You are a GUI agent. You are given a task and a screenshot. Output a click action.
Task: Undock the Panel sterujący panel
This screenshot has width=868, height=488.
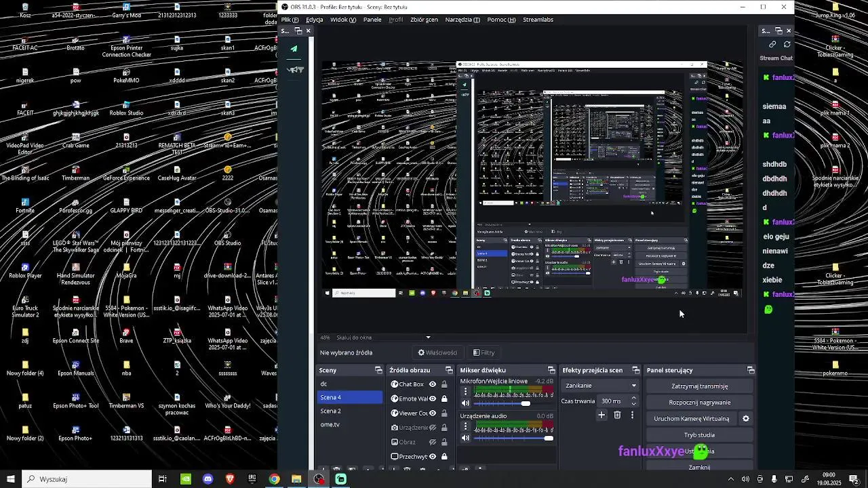tap(751, 370)
